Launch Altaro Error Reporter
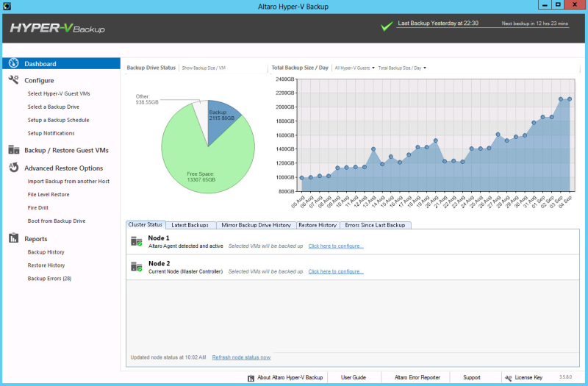This screenshot has height=386, width=588. (x=417, y=377)
